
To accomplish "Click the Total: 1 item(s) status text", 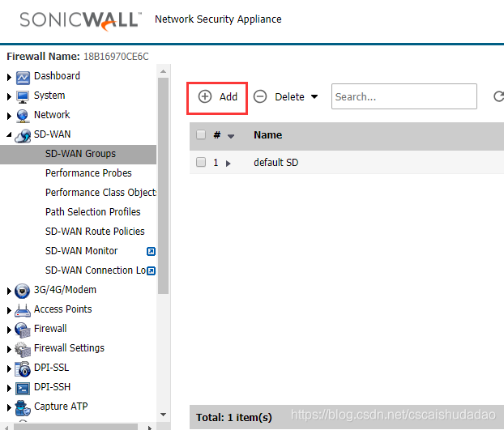I will tap(234, 417).
